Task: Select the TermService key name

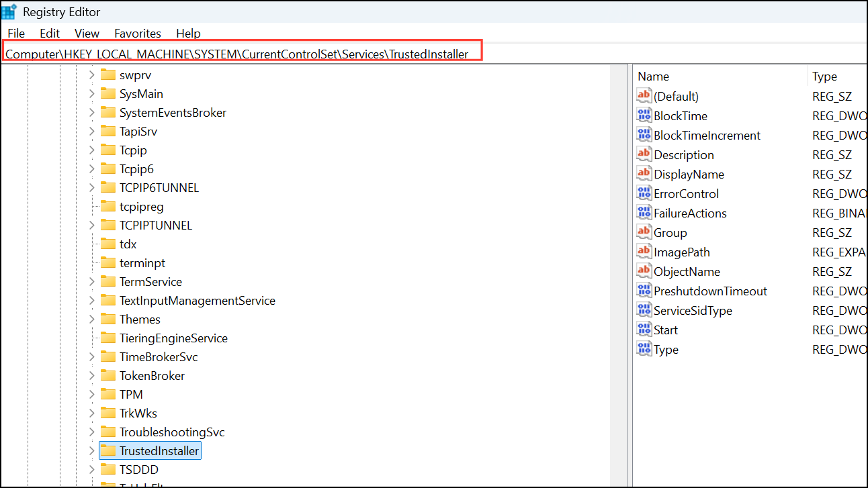Action: coord(150,282)
